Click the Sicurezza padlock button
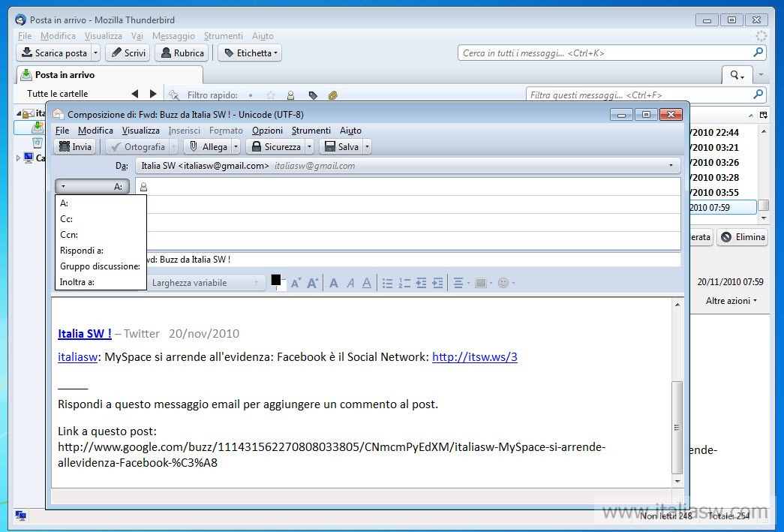The image size is (784, 532). point(276,146)
